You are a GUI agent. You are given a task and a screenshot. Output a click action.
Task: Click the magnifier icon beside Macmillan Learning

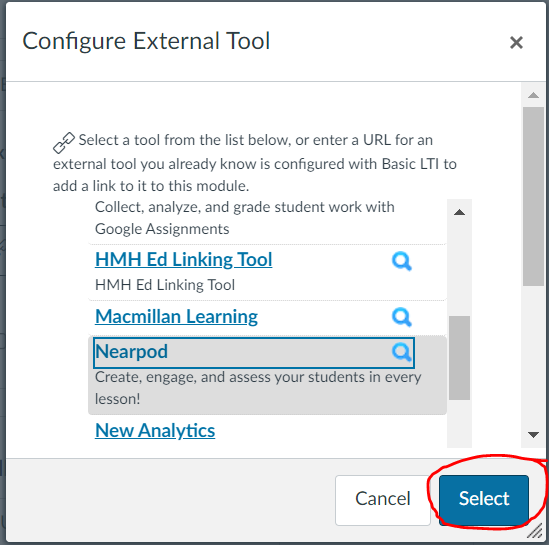[402, 317]
